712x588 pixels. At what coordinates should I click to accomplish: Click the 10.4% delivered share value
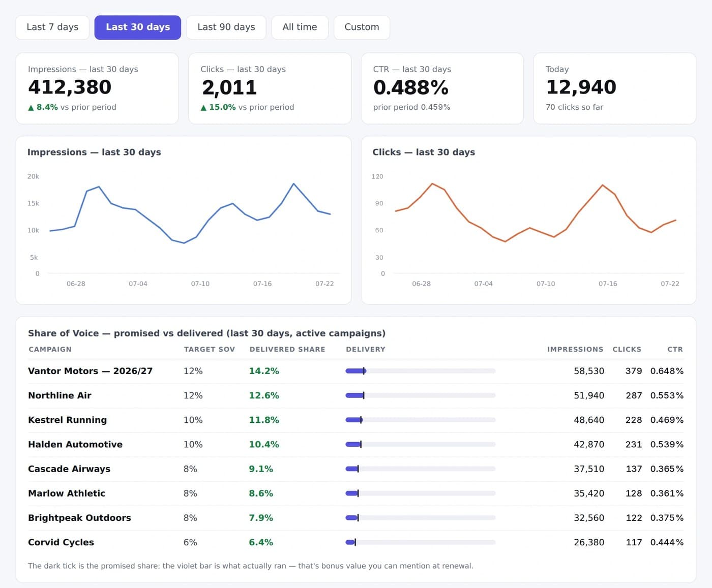point(264,444)
